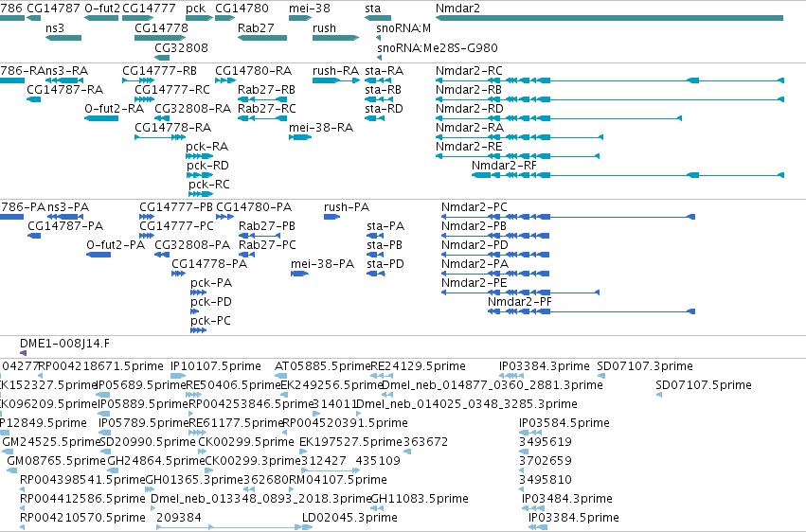Click protein Nmdar2-PE
This screenshot has height=532, width=806.
click(474, 283)
